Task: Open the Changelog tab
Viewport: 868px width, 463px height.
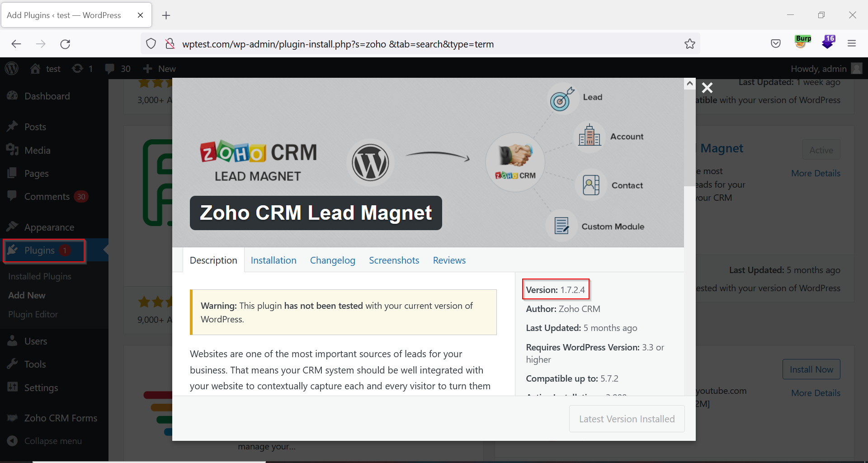Action: point(332,260)
